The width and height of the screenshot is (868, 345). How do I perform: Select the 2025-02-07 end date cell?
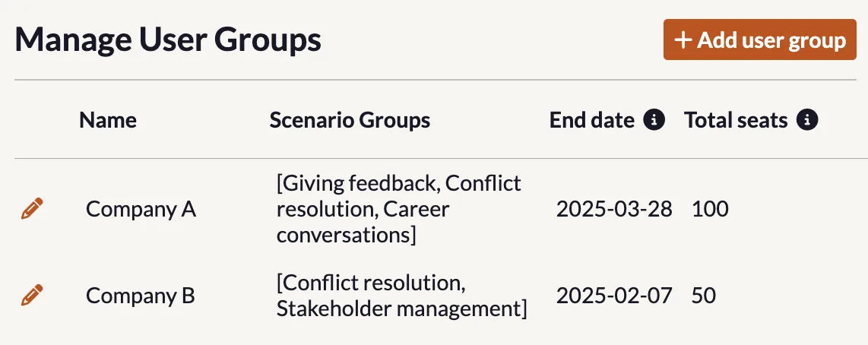pos(614,296)
